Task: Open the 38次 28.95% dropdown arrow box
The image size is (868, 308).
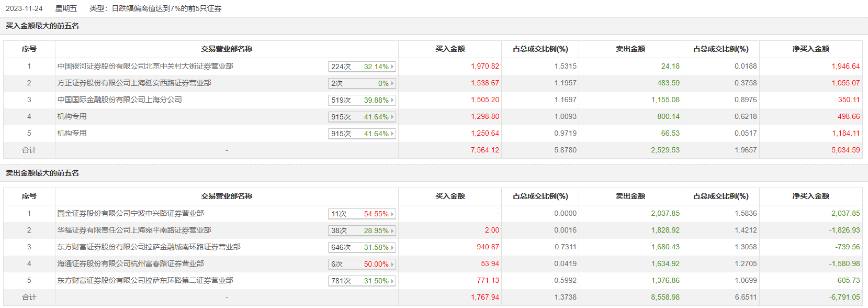Action: tap(362, 230)
